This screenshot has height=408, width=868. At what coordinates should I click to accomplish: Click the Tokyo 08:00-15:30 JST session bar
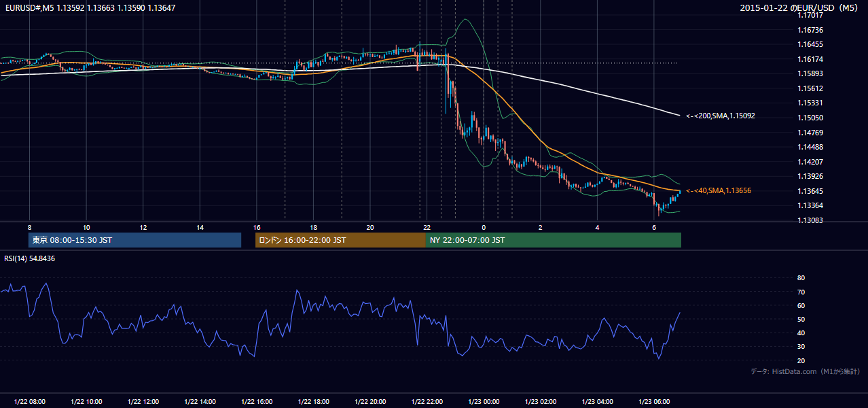coord(135,240)
